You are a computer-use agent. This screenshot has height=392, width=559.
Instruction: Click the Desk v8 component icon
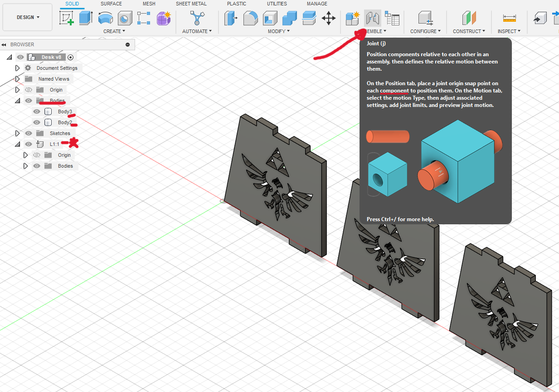[x=32, y=57]
